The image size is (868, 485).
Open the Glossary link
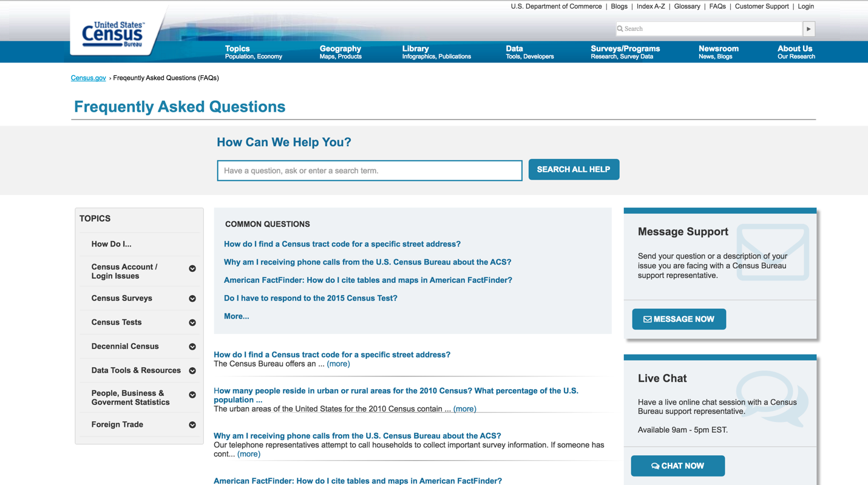pos(687,7)
